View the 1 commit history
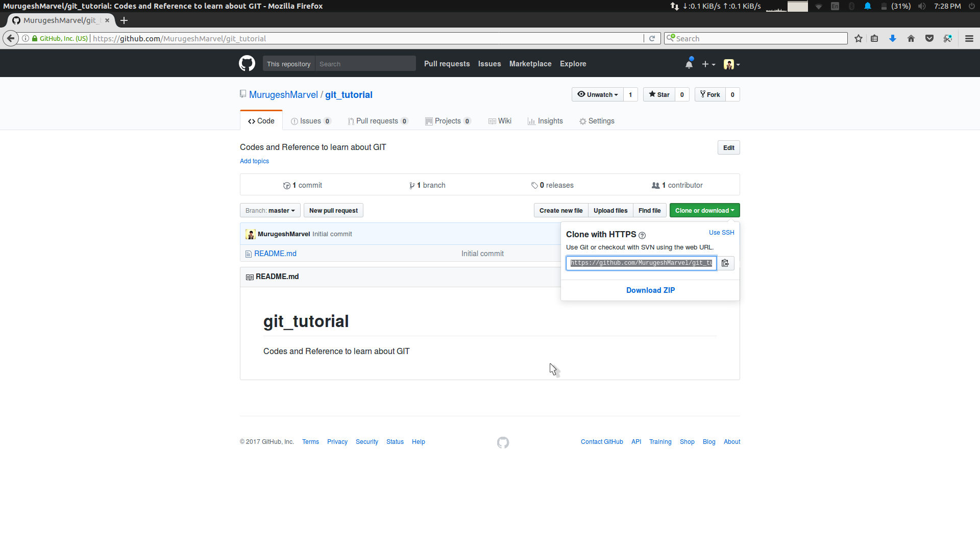 [303, 185]
